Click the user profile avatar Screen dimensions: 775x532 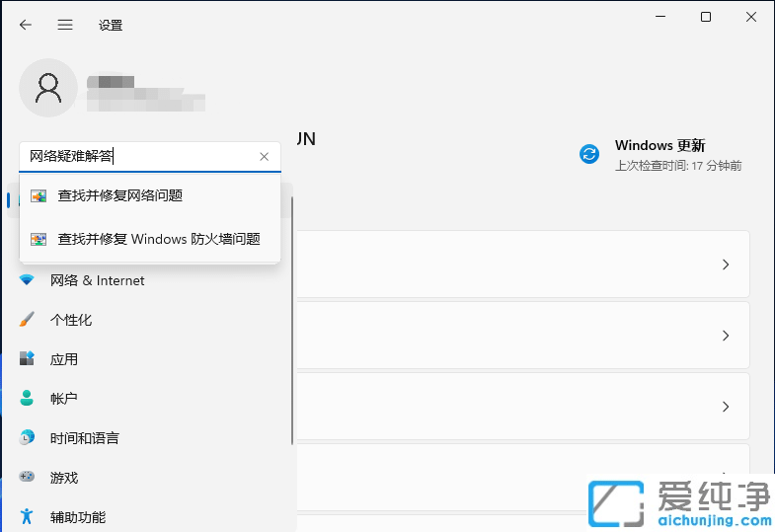[48, 88]
